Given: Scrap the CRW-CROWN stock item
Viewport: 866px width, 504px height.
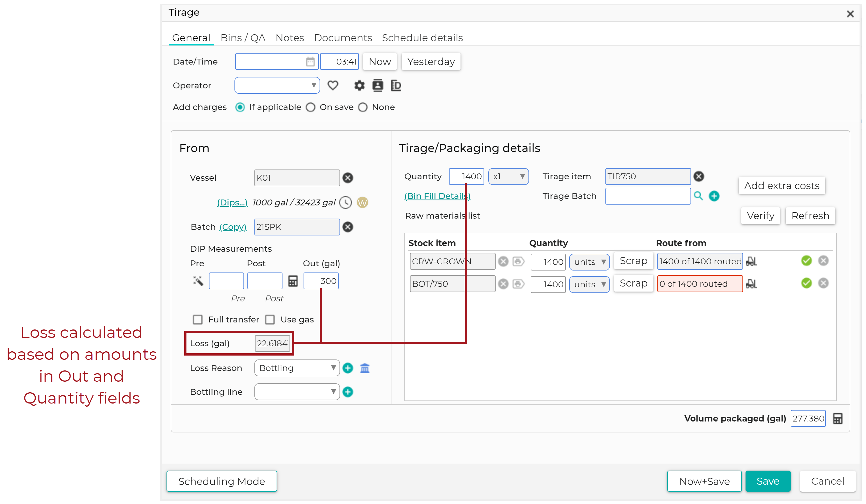Looking at the screenshot, I should 633,261.
